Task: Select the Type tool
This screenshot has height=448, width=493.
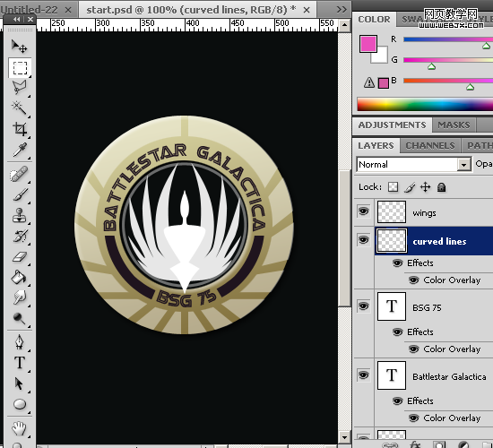Action: [x=20, y=363]
